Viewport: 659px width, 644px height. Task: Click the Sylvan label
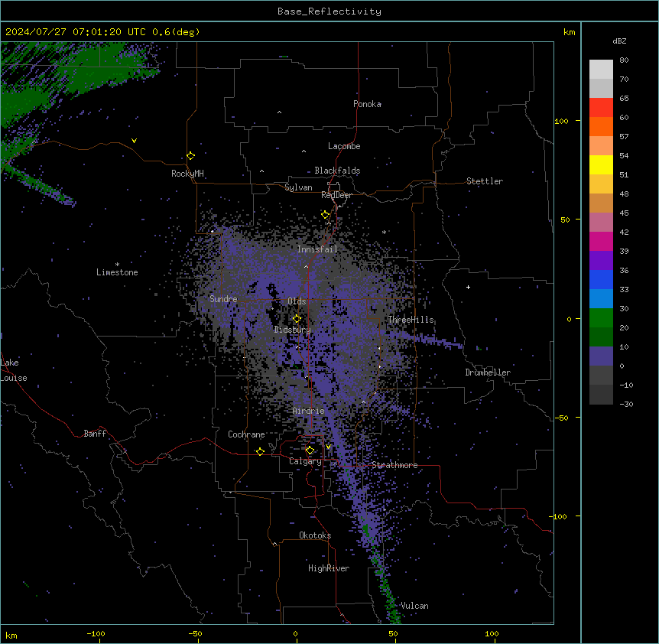(x=298, y=187)
